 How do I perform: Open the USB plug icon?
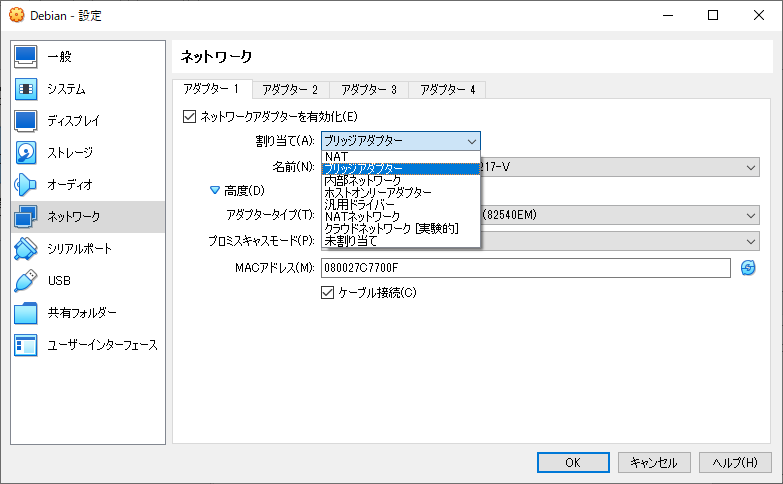click(25, 281)
